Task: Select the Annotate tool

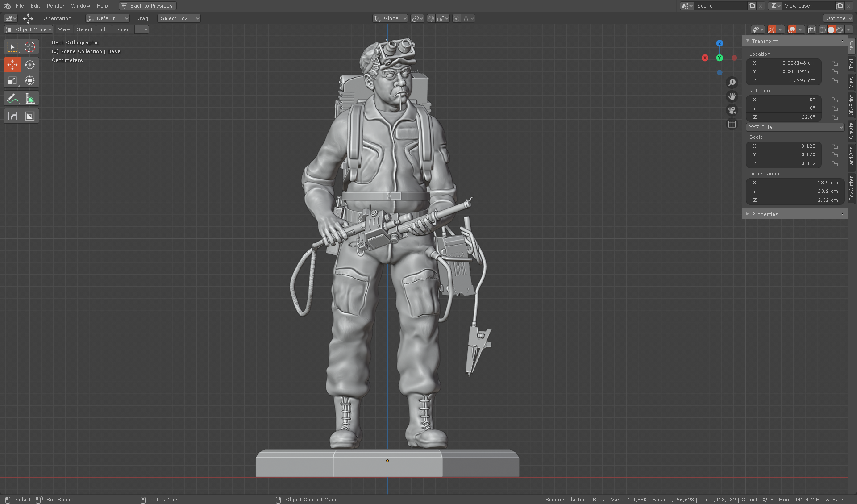Action: point(12,98)
